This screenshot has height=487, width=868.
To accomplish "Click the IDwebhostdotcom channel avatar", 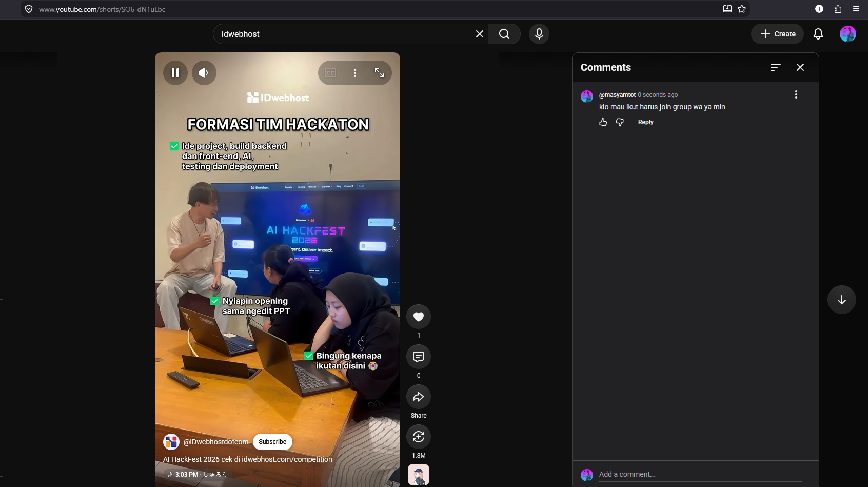I will tap(171, 442).
